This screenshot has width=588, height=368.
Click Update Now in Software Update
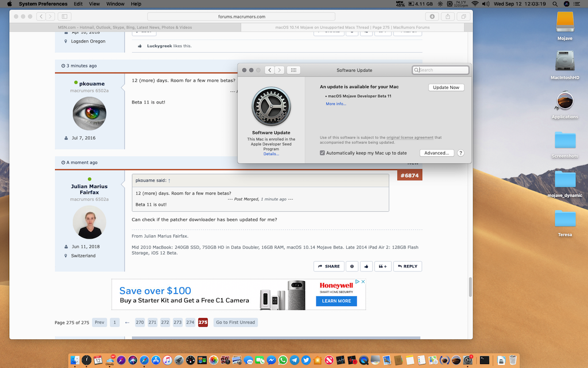point(446,87)
